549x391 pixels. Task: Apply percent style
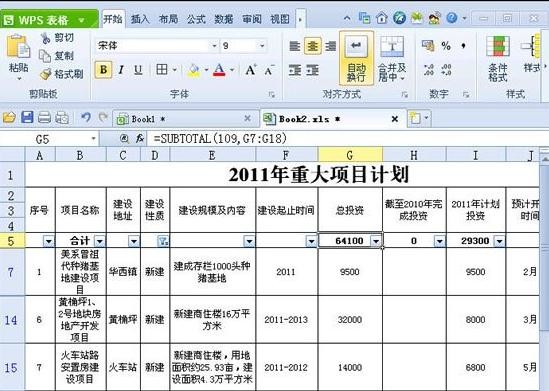pos(446,46)
